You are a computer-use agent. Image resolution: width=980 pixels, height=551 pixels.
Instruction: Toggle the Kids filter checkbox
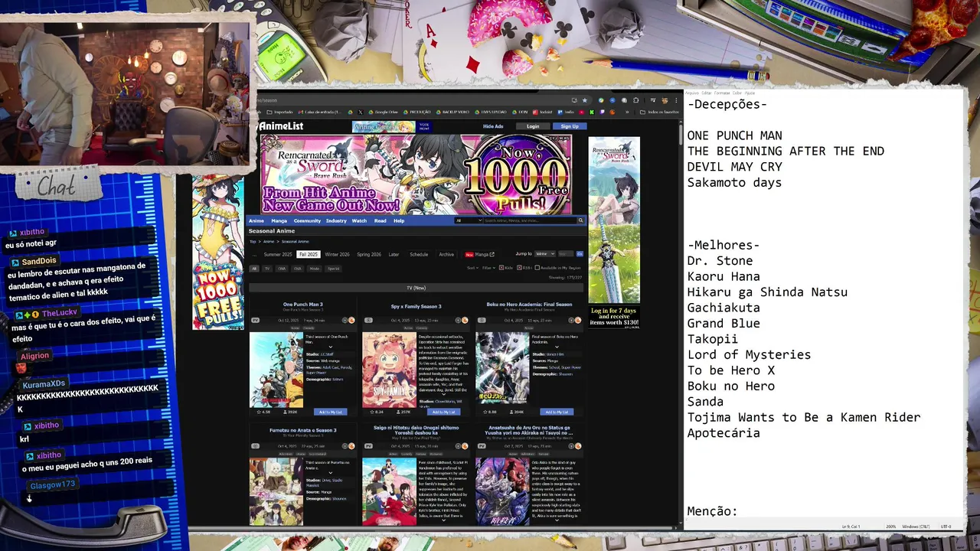coord(501,268)
